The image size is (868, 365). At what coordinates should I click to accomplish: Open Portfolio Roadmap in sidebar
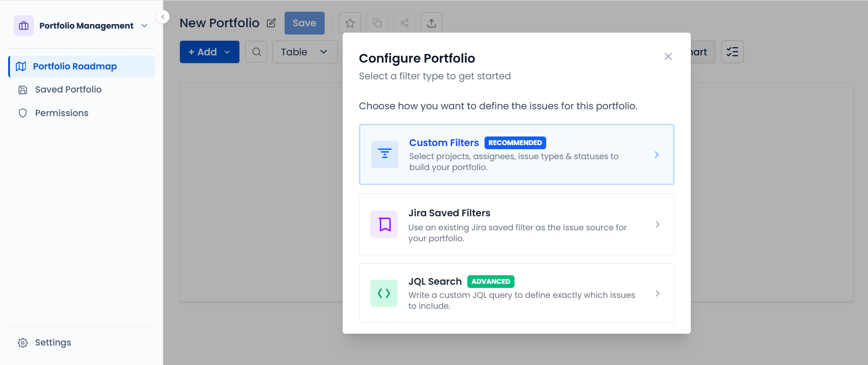coord(82,67)
